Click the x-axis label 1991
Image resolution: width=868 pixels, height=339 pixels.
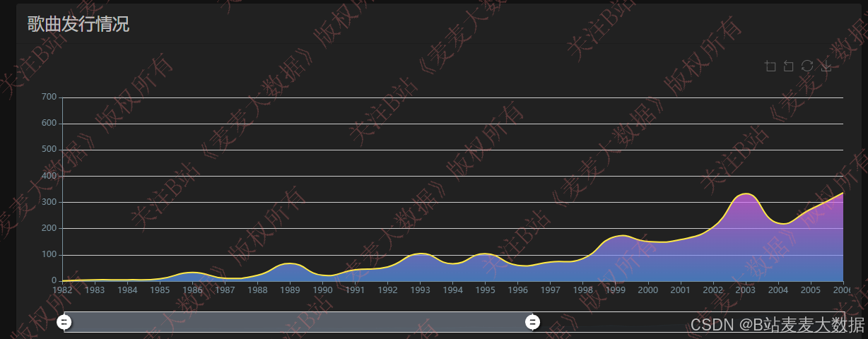[x=355, y=290]
